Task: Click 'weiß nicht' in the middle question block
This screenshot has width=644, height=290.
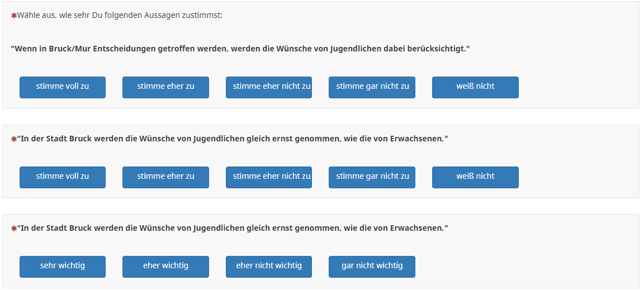Action: click(475, 177)
